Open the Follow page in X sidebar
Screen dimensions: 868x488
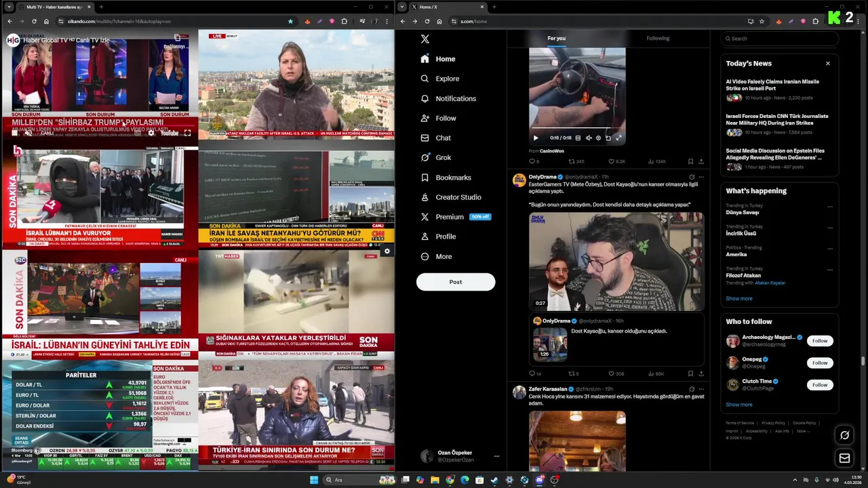pos(438,118)
